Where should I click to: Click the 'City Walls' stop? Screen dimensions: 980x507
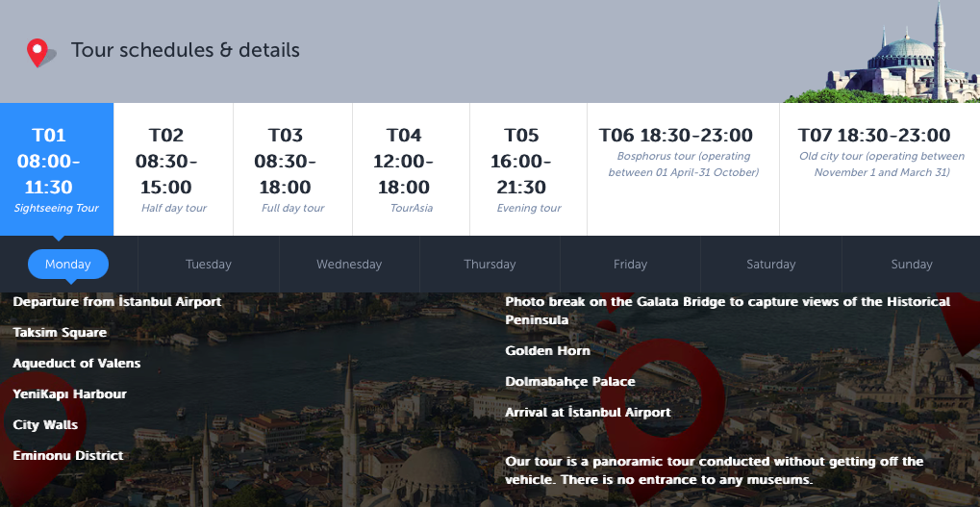point(45,424)
